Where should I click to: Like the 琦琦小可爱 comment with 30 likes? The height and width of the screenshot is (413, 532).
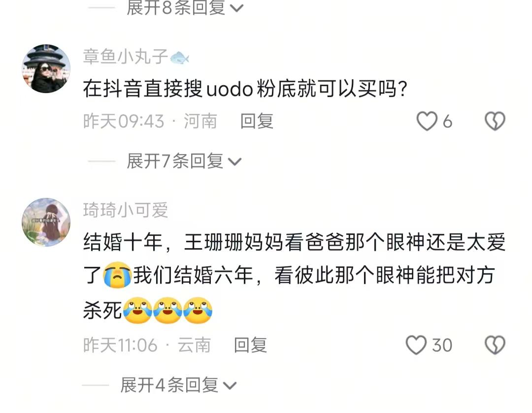[x=416, y=345]
